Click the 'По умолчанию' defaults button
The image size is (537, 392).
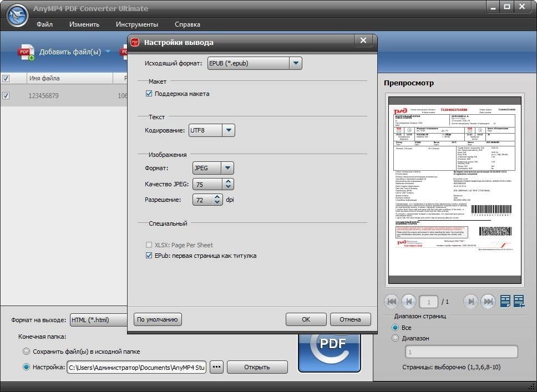pos(158,319)
